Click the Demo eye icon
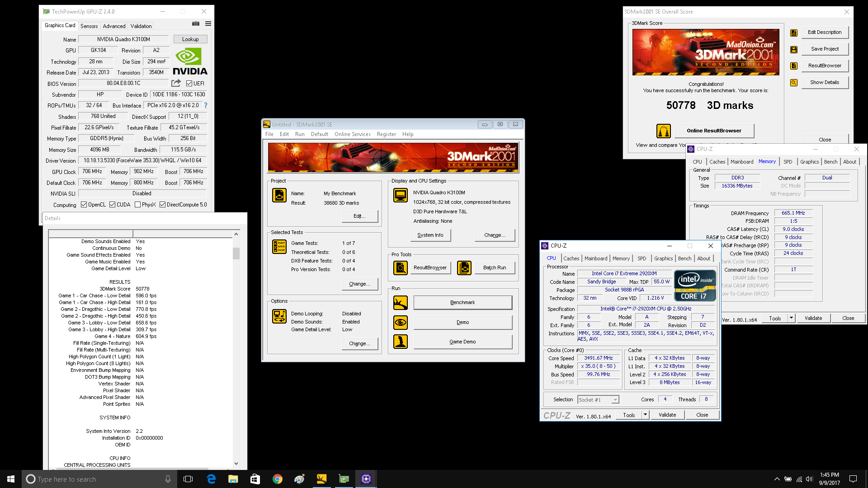 click(401, 323)
